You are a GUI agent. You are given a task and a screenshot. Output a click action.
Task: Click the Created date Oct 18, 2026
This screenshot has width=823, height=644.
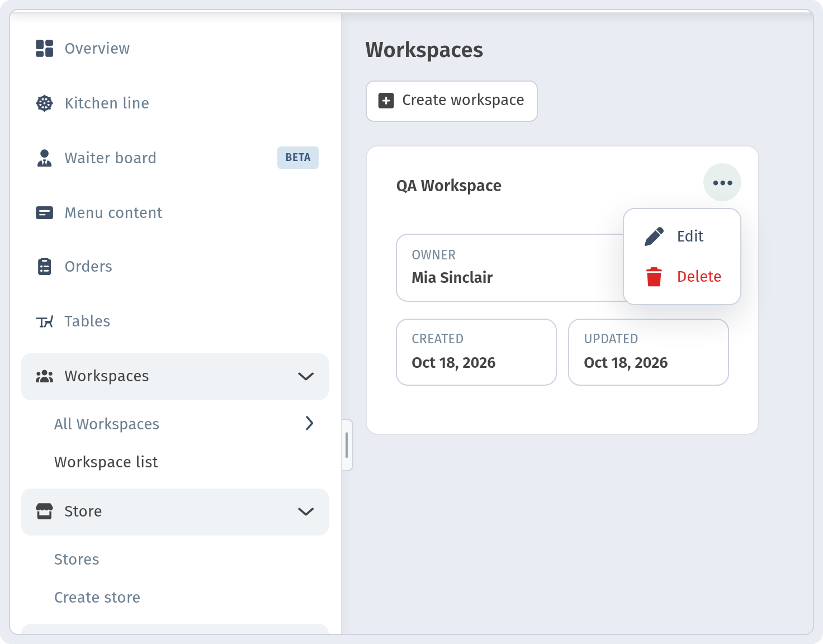click(x=453, y=363)
